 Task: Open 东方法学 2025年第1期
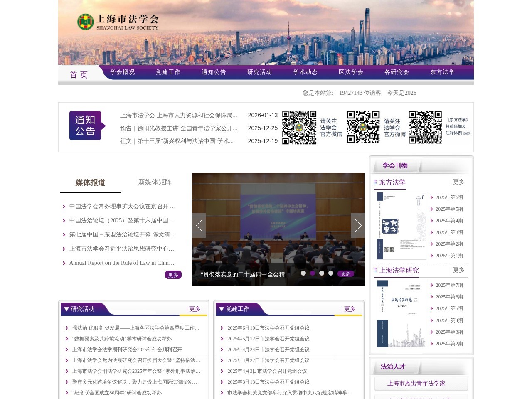(449, 256)
